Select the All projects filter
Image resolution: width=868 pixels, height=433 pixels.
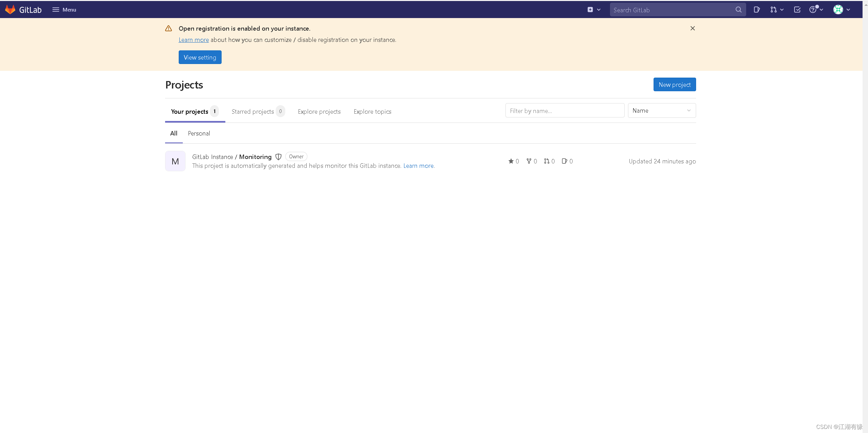click(174, 133)
